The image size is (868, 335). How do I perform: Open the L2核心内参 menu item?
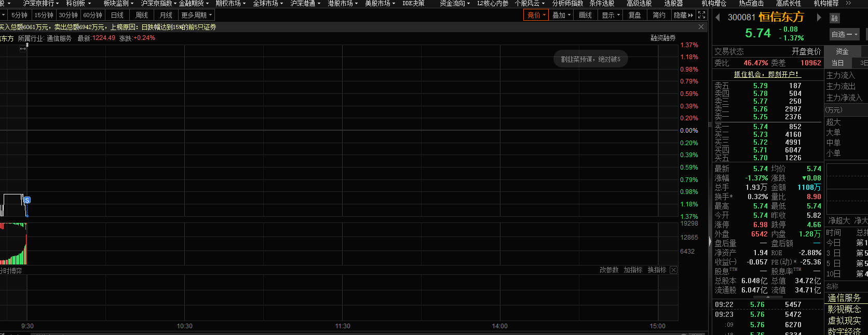point(493,3)
